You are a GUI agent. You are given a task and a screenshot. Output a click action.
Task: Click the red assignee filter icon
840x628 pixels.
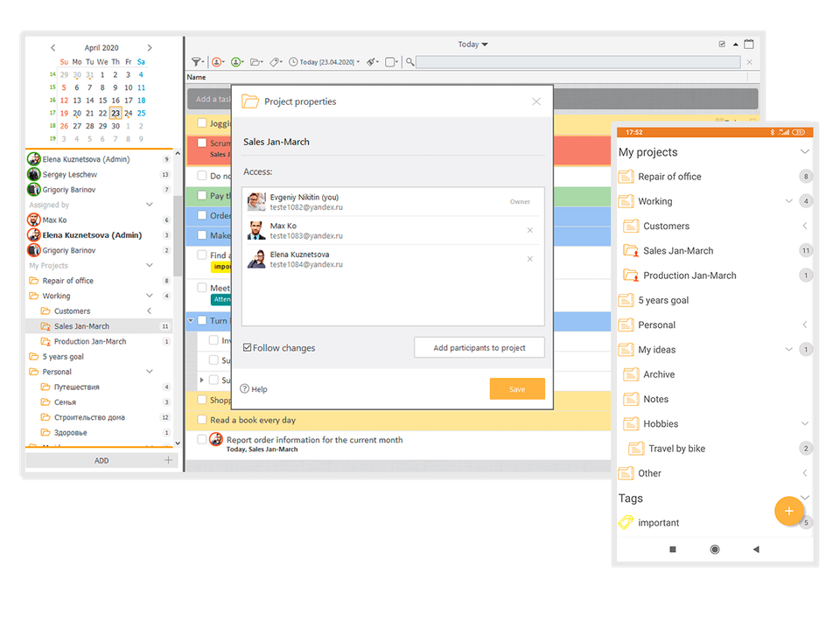(x=216, y=61)
